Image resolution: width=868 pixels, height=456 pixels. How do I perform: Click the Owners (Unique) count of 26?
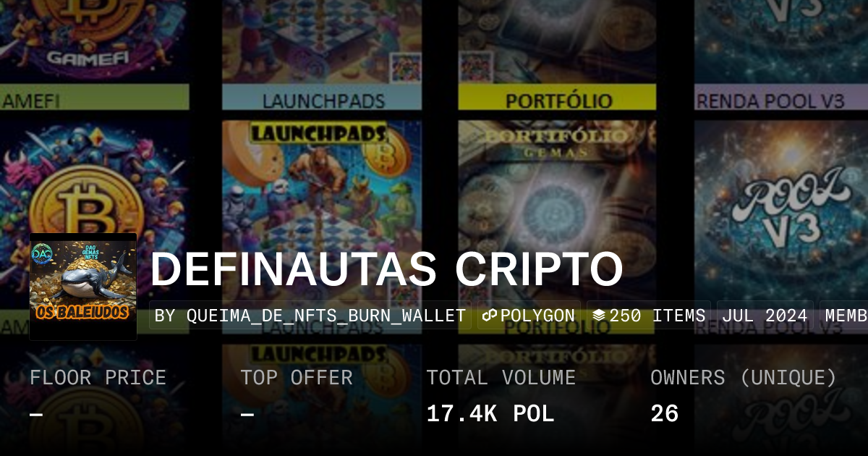tap(664, 414)
